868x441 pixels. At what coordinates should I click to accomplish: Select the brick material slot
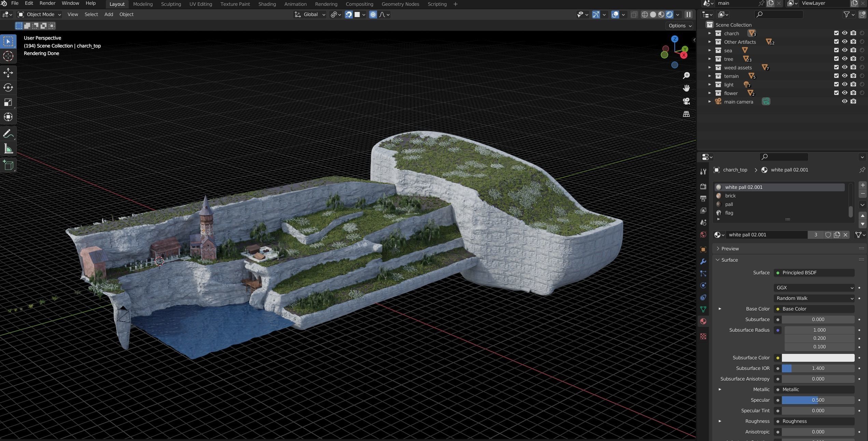(780, 196)
